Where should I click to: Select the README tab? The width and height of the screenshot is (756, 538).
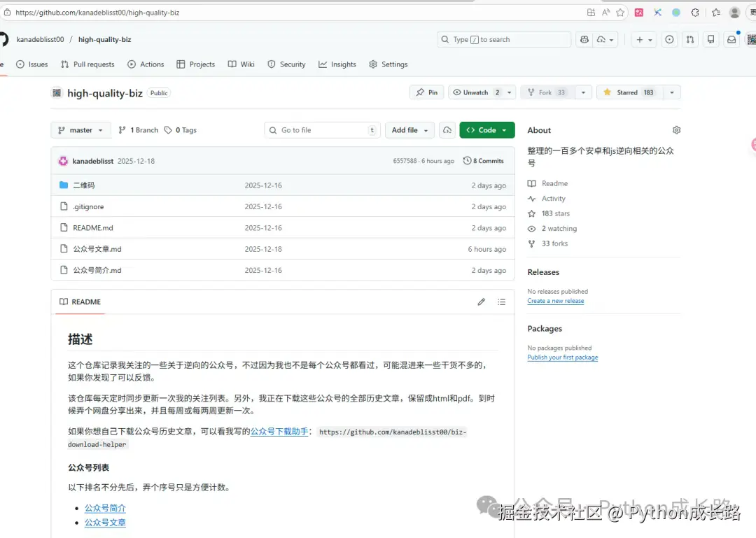(80, 302)
